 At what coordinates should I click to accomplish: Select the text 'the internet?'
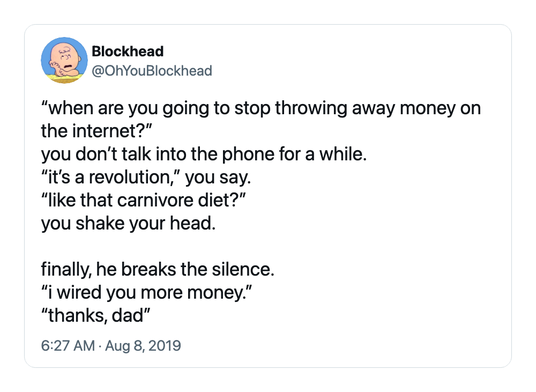click(x=96, y=131)
